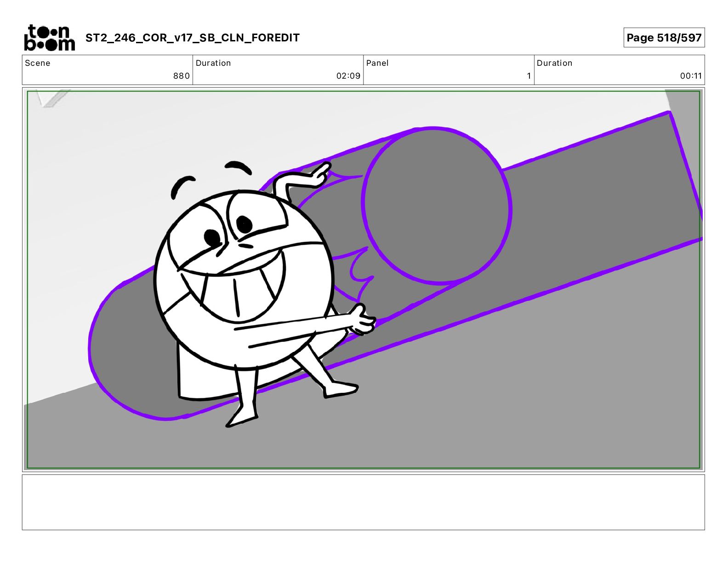Click the Toon Boom logo
Screen dimensions: 728x563
[49, 38]
